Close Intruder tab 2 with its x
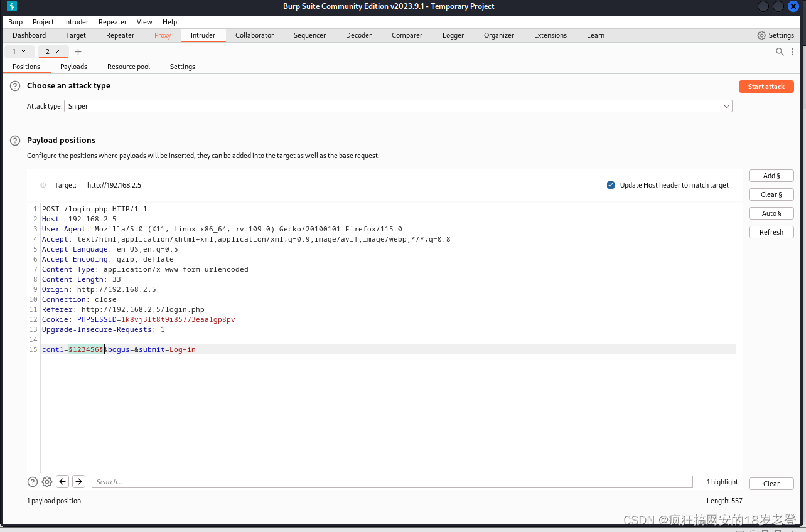Viewport: 806px width, 532px height. 58,51
